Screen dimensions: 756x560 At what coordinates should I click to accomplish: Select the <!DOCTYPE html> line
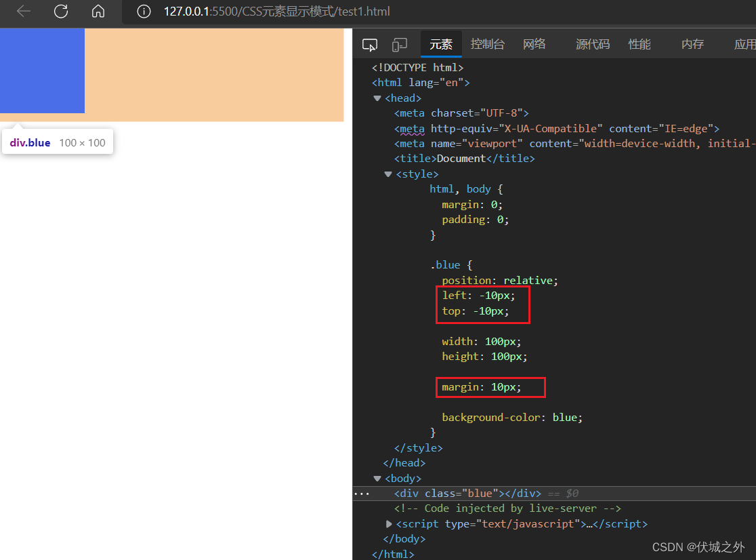point(417,68)
